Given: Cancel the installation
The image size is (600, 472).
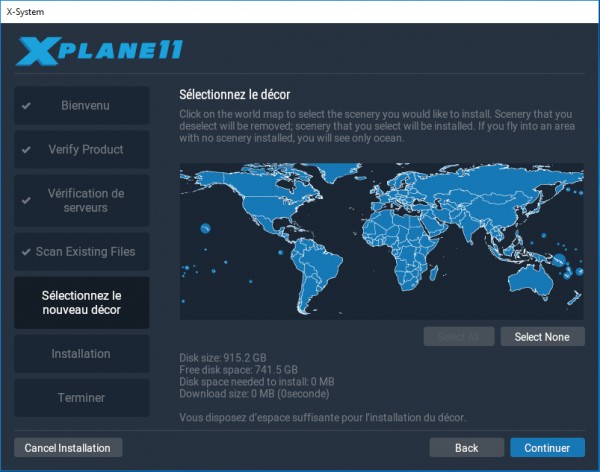Looking at the screenshot, I should [68, 448].
